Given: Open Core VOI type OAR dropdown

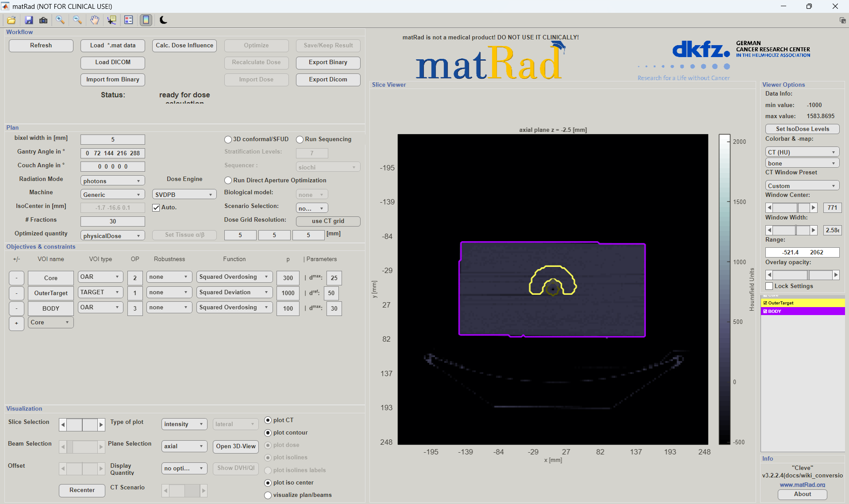Looking at the screenshot, I should tap(100, 277).
